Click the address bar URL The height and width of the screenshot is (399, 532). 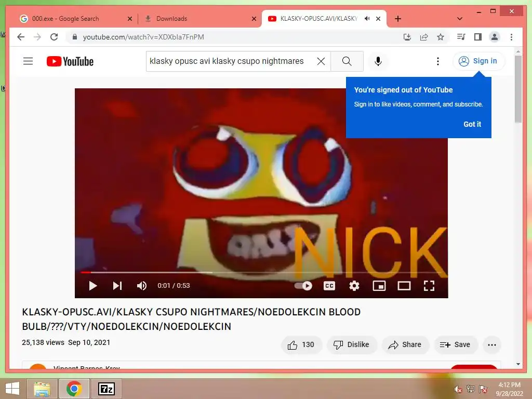pos(143,37)
